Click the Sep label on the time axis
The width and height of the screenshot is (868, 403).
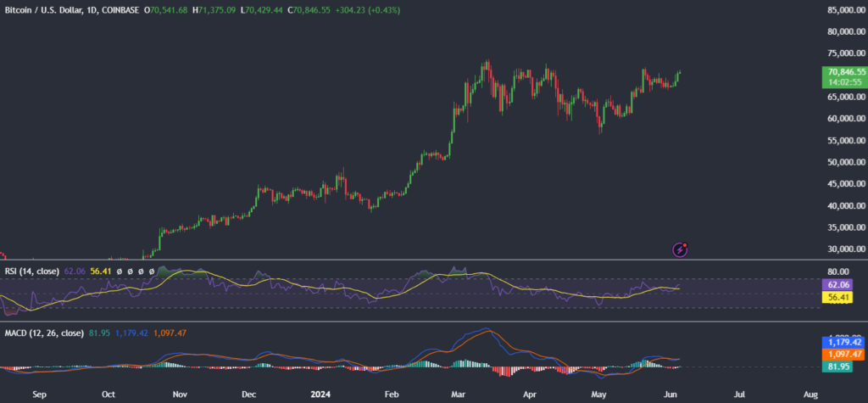click(40, 395)
